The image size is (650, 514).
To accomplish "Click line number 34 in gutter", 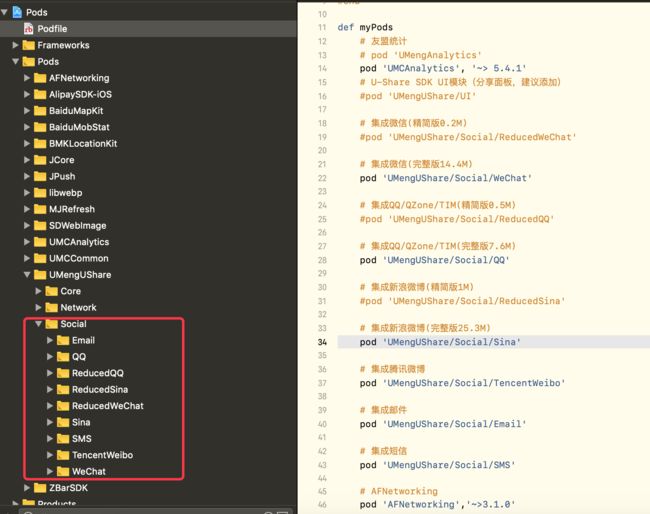I will pyautogui.click(x=322, y=342).
